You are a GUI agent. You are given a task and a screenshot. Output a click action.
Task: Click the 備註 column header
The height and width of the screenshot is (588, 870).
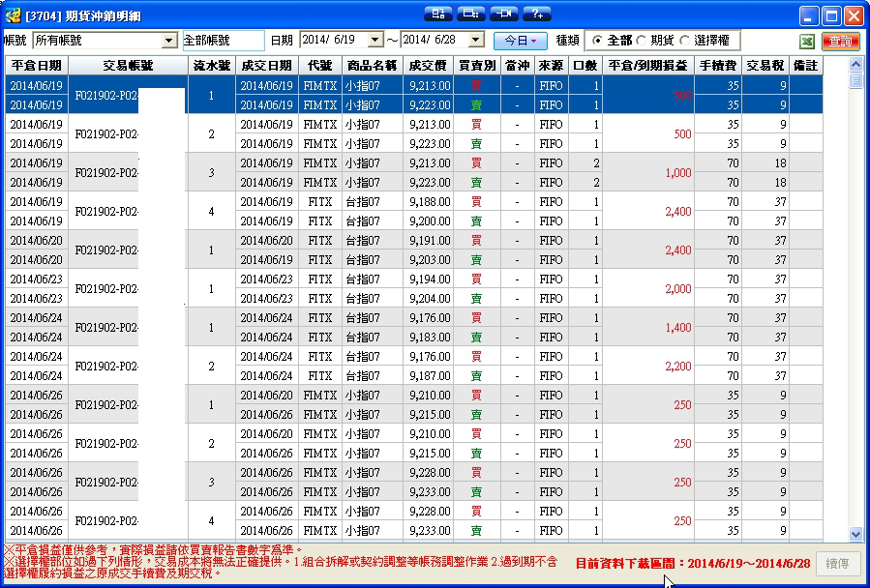pyautogui.click(x=805, y=66)
